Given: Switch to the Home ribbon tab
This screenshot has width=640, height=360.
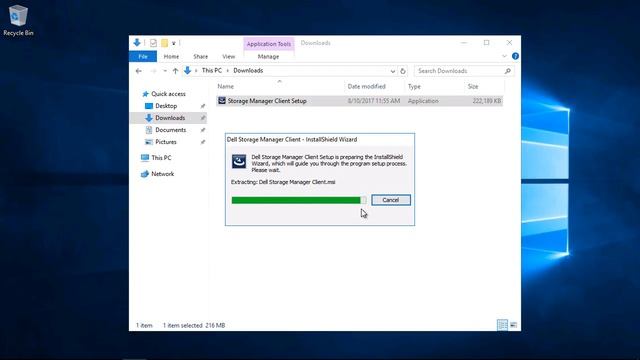Looking at the screenshot, I should pos(171,56).
